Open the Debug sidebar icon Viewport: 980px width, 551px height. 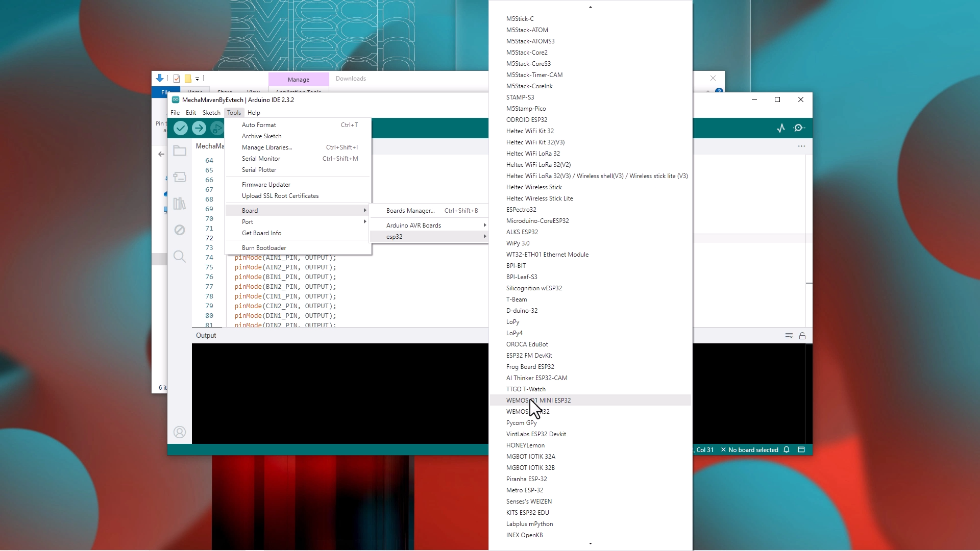[x=180, y=230]
